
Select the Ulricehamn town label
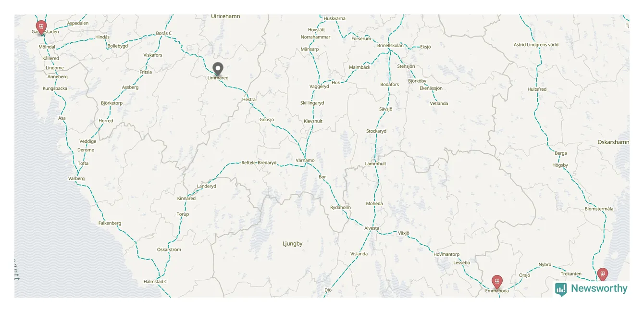pos(225,16)
